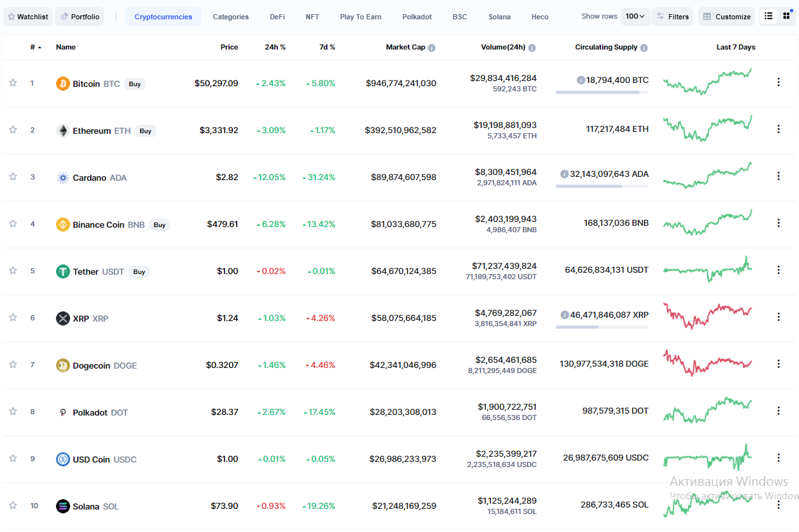Select the Play To Earn tab
The height and width of the screenshot is (532, 799).
360,17
